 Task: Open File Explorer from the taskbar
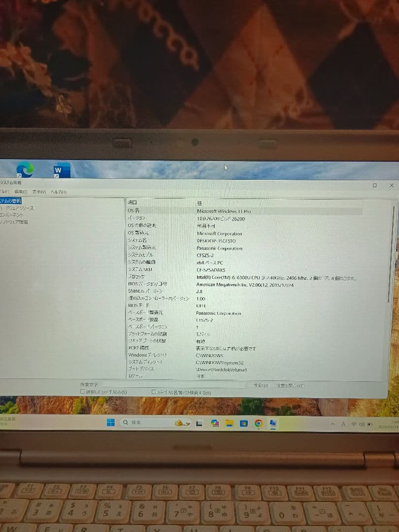pyautogui.click(x=229, y=423)
